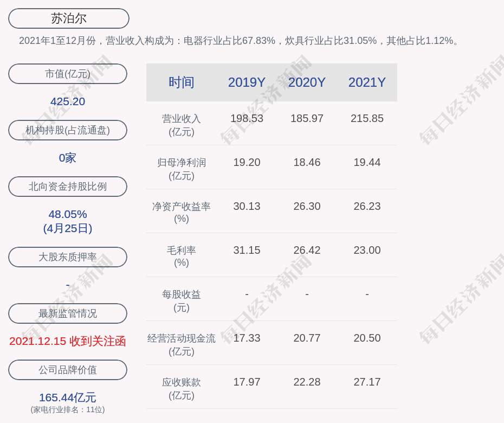Select ROE value 26.30
504x423 pixels.
point(307,206)
